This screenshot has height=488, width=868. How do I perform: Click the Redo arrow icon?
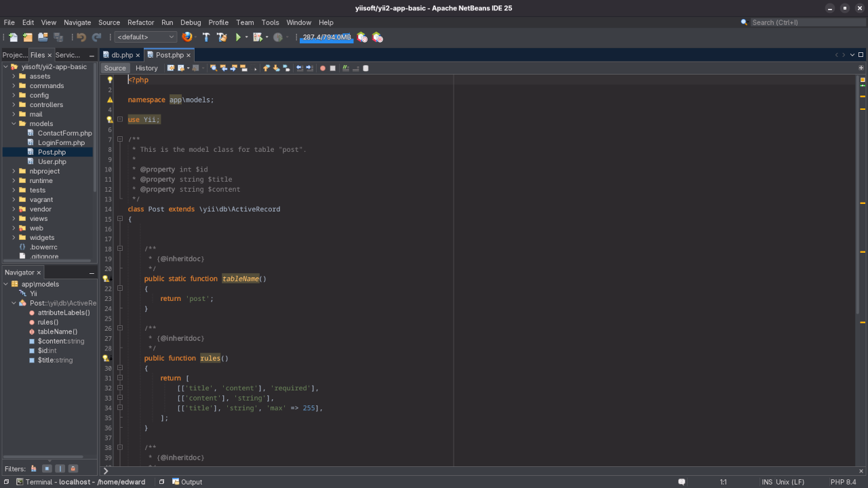(x=96, y=37)
